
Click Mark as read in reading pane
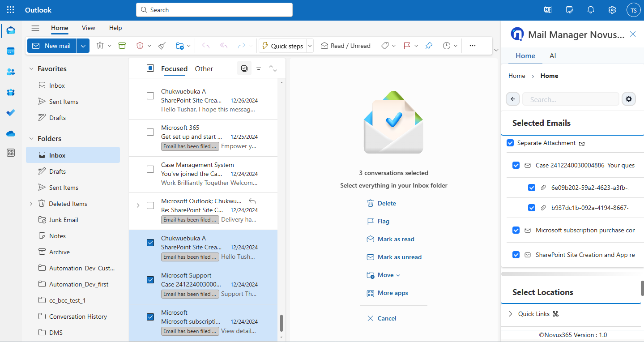[x=390, y=239]
